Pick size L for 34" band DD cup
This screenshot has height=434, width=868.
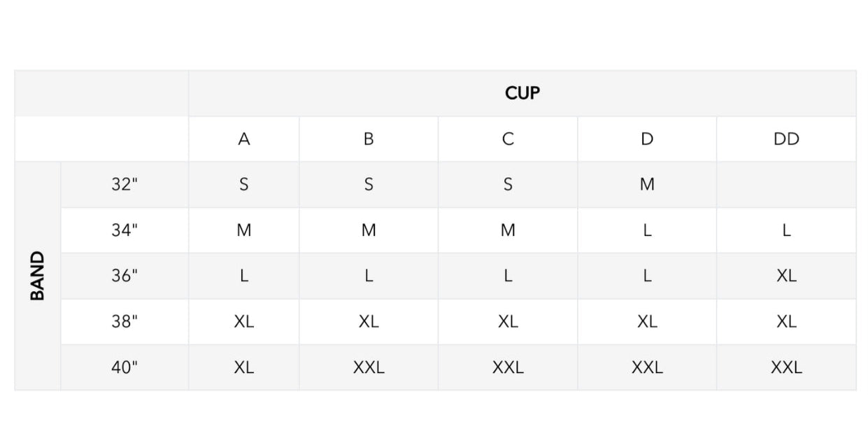click(x=786, y=230)
